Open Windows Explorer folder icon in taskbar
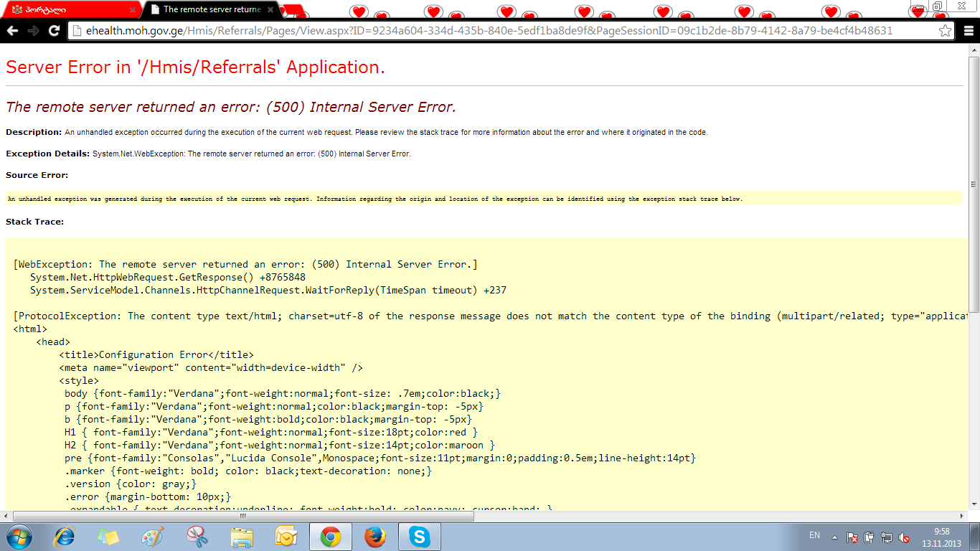980x551 pixels. 242,536
